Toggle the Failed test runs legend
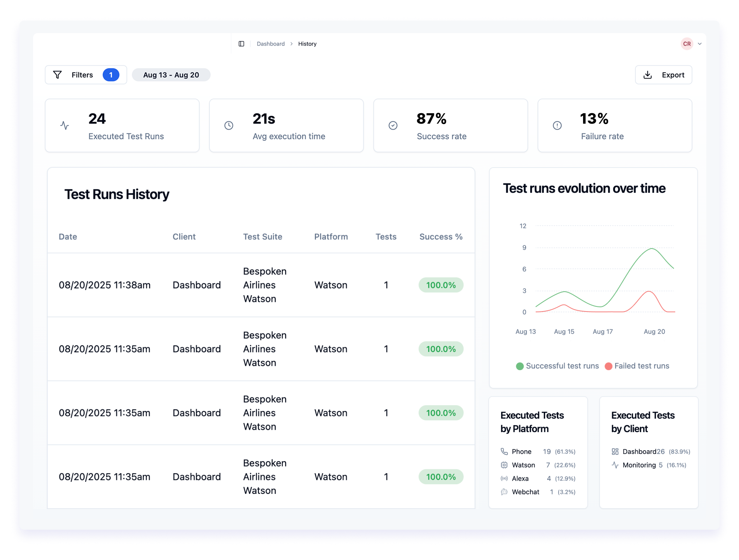This screenshot has height=560, width=739. click(x=636, y=366)
